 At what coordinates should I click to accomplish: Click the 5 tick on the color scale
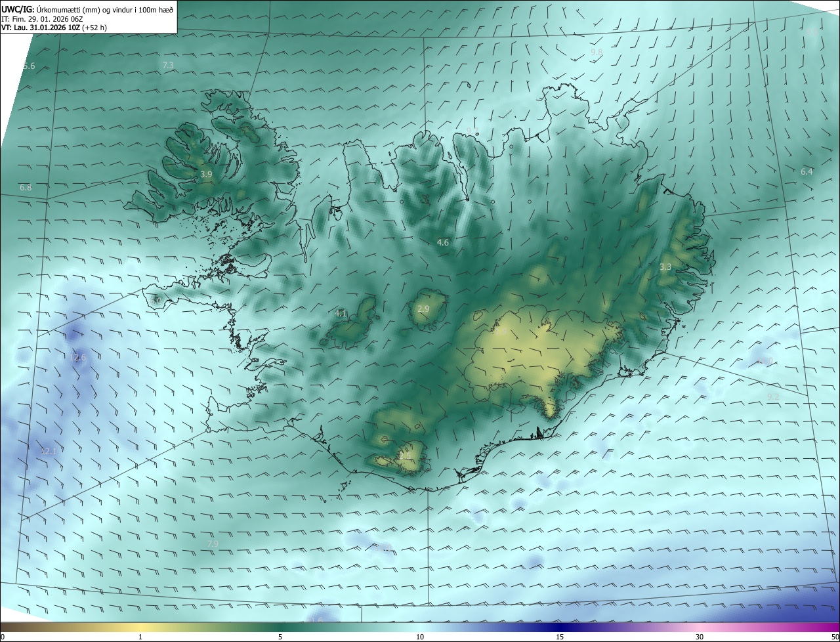tap(280, 637)
